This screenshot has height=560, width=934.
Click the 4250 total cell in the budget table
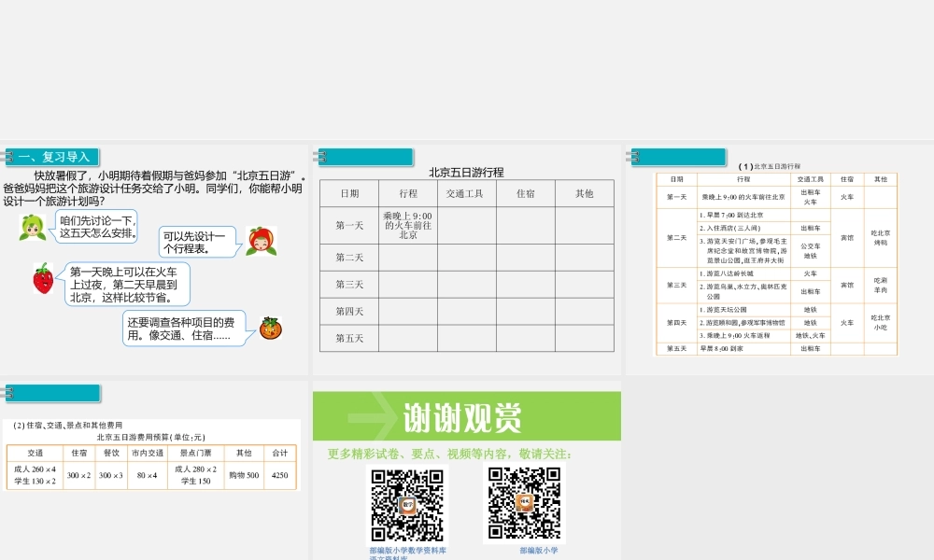click(x=279, y=475)
